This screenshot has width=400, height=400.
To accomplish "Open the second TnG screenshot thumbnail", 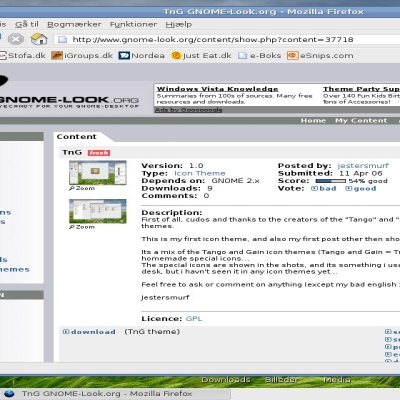I will click(x=98, y=211).
